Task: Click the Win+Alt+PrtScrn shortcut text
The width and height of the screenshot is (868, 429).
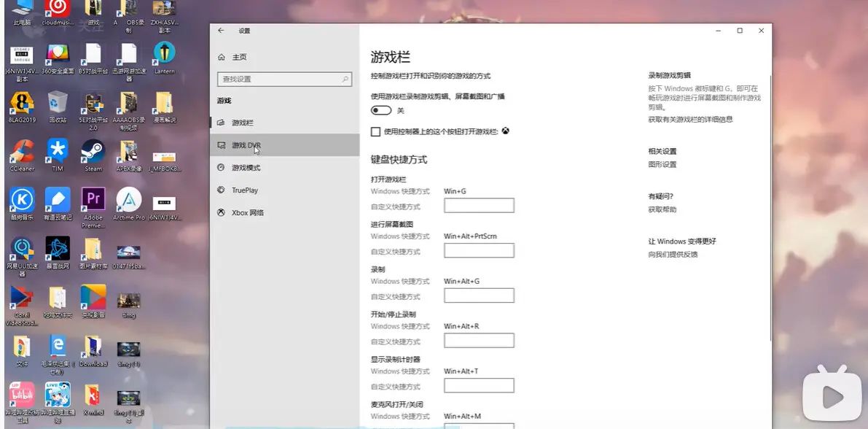Action: pos(470,236)
